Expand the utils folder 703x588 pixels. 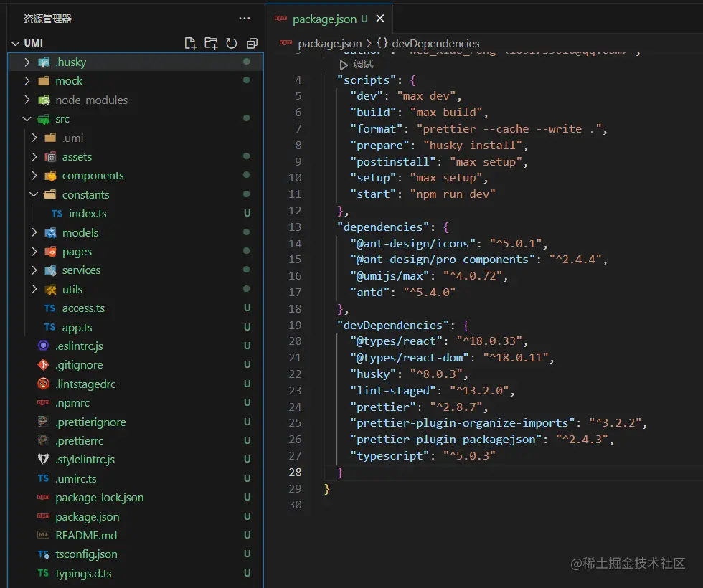click(34, 289)
